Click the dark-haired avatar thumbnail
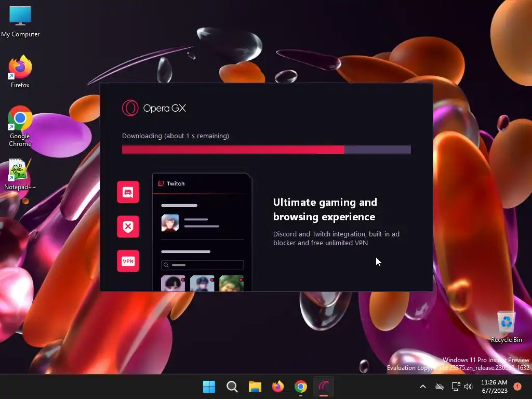The height and width of the screenshot is (399, 532). pyautogui.click(x=173, y=283)
